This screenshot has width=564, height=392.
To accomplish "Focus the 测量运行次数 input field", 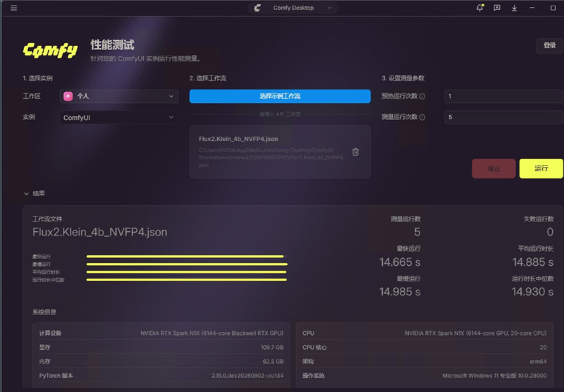I will pyautogui.click(x=503, y=117).
